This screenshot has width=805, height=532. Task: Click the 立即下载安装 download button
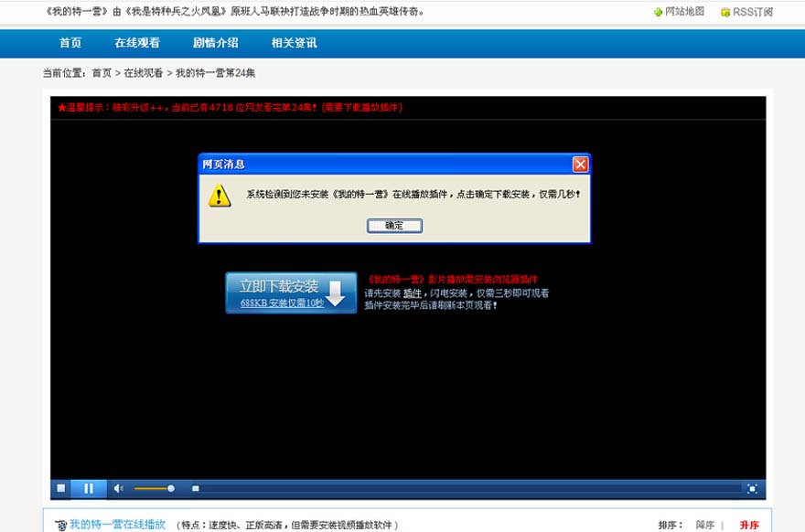coord(291,293)
